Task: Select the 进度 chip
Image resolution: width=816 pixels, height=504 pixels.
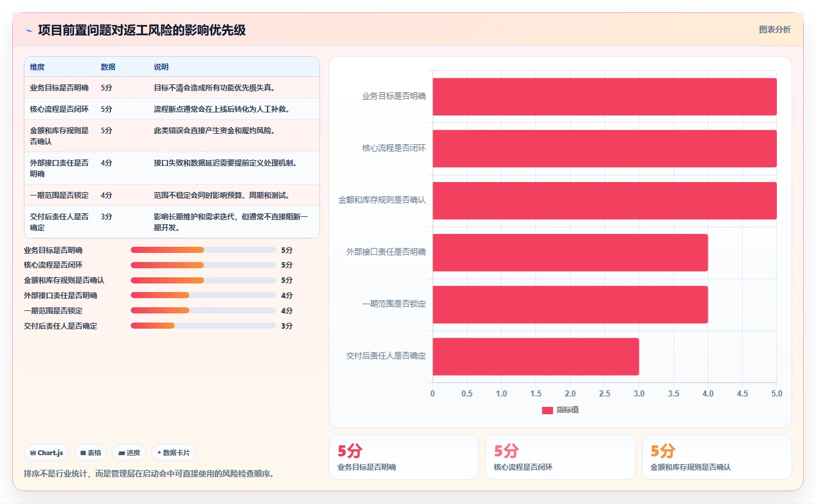Action: [129, 453]
